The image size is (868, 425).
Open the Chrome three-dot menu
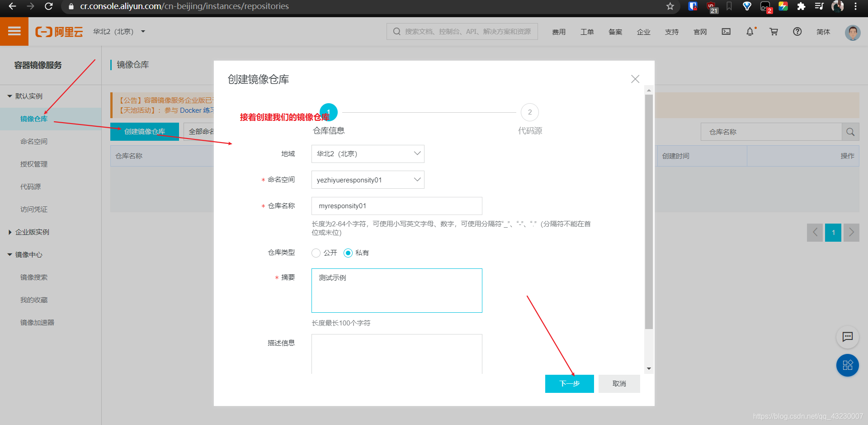[855, 6]
